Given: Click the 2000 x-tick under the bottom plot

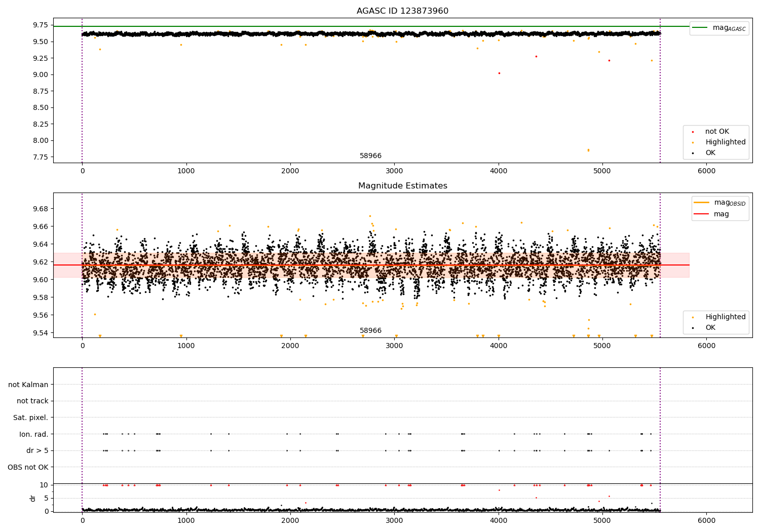Looking at the screenshot, I should point(290,520).
